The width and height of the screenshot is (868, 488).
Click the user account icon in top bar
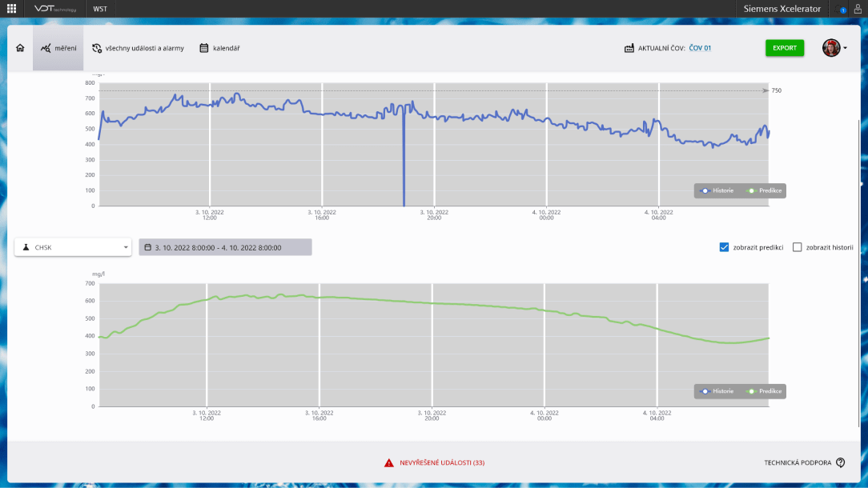858,9
